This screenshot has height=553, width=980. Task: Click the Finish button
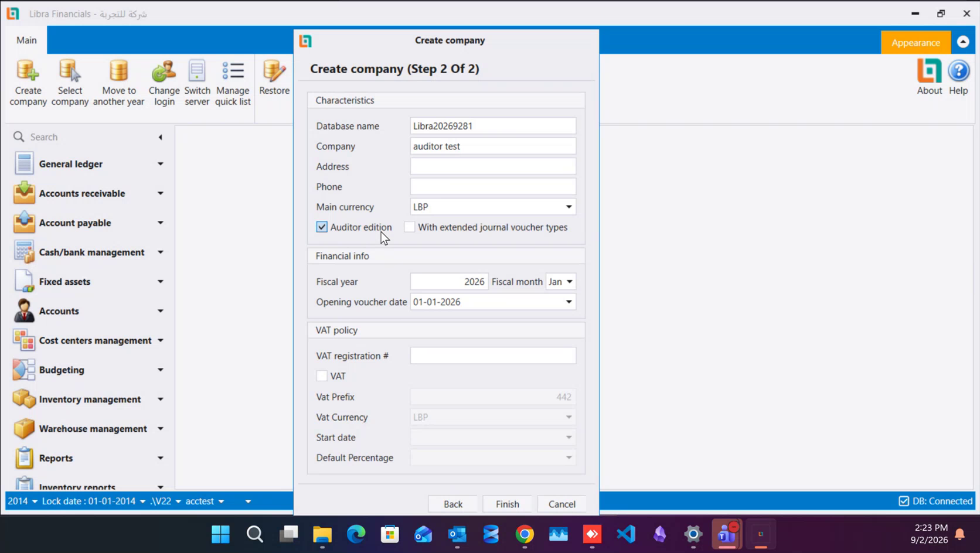click(x=507, y=504)
